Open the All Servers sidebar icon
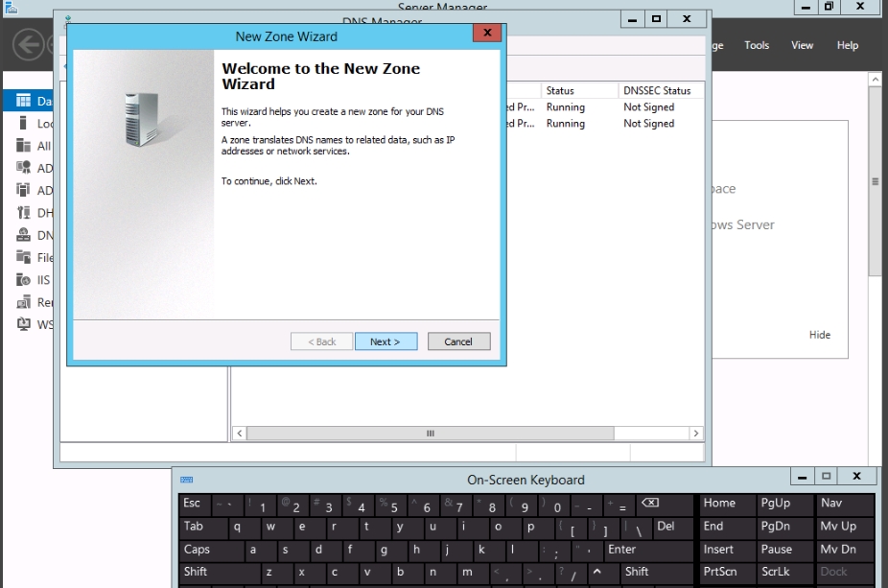The height and width of the screenshot is (588, 888). pos(25,146)
